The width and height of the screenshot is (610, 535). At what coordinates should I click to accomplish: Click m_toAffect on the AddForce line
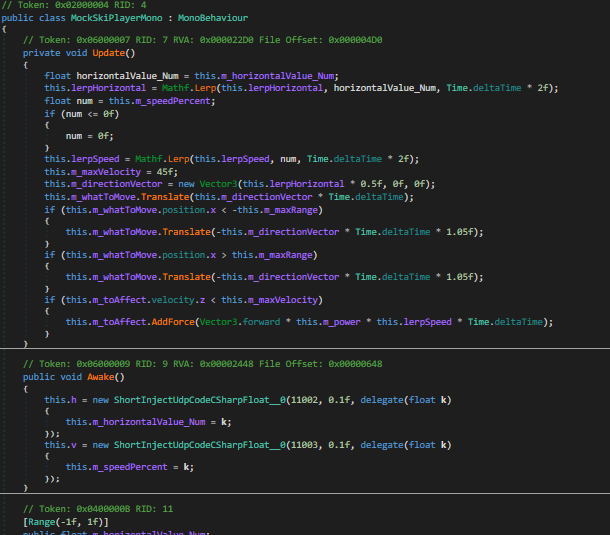tap(119, 322)
